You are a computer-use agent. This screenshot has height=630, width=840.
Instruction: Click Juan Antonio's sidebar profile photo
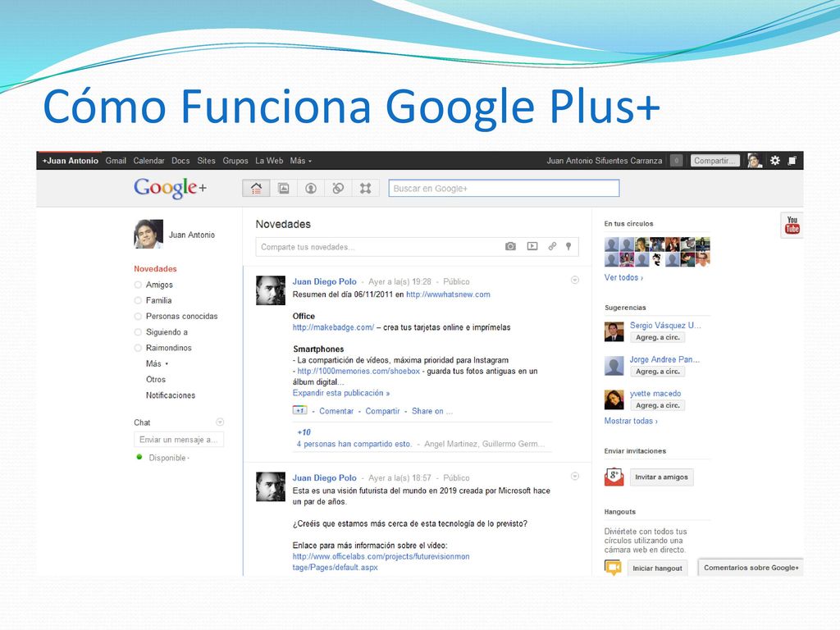tap(148, 234)
